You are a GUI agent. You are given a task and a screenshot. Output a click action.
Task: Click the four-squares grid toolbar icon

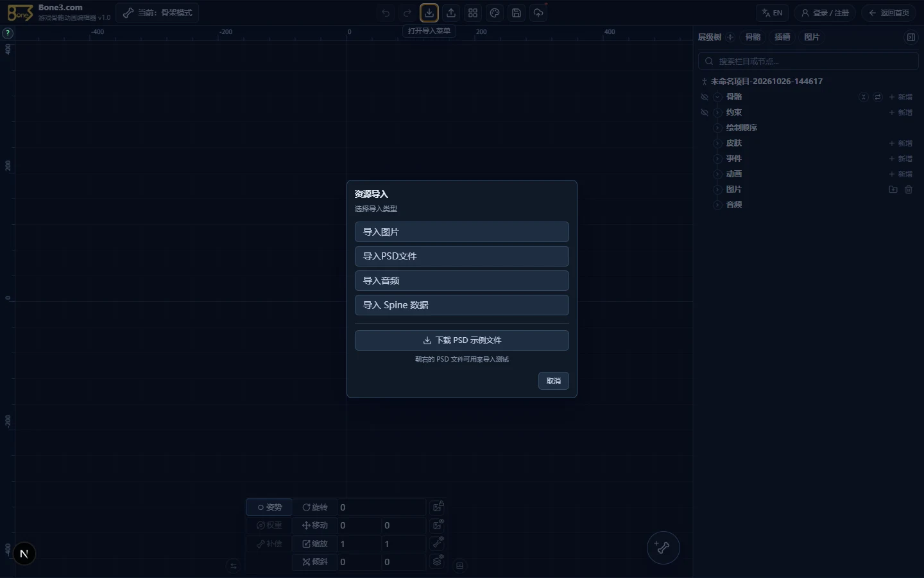(x=473, y=13)
